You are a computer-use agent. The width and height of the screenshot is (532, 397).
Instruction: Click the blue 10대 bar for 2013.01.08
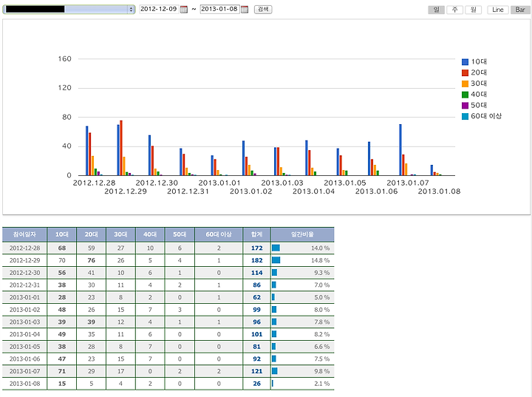point(432,170)
